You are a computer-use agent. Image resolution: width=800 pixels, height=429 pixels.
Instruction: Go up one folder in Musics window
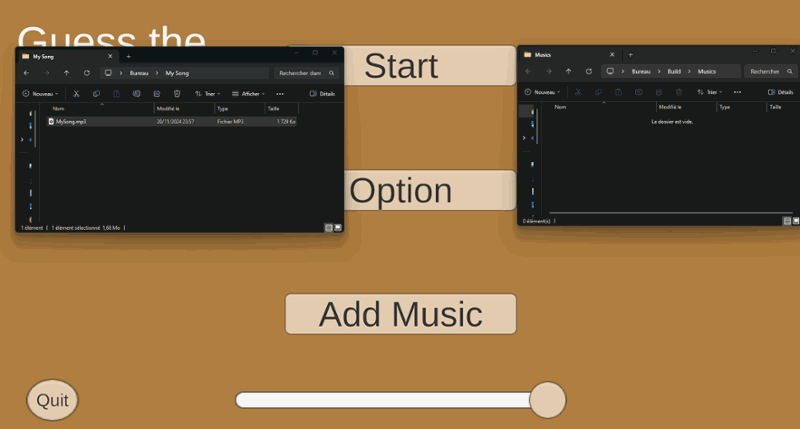568,71
